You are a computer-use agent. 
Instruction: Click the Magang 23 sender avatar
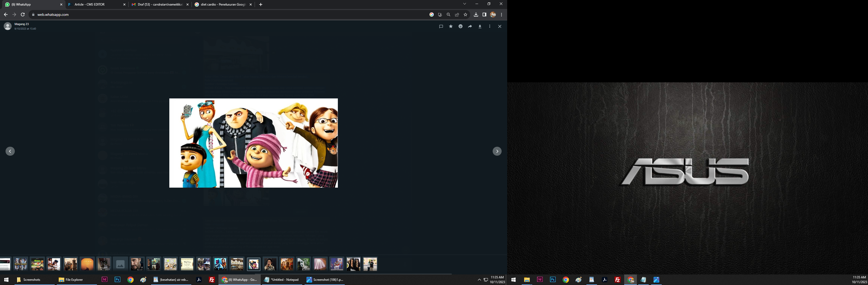(x=7, y=26)
